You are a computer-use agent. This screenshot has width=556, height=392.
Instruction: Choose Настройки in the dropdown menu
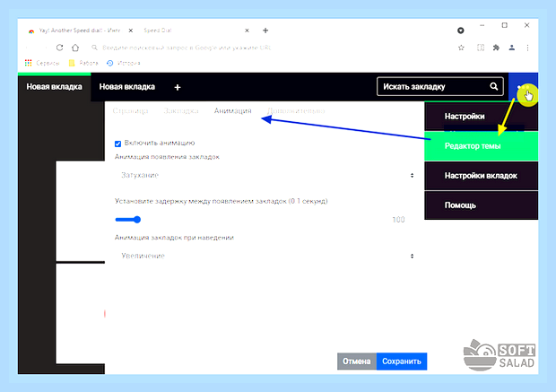tap(482, 117)
